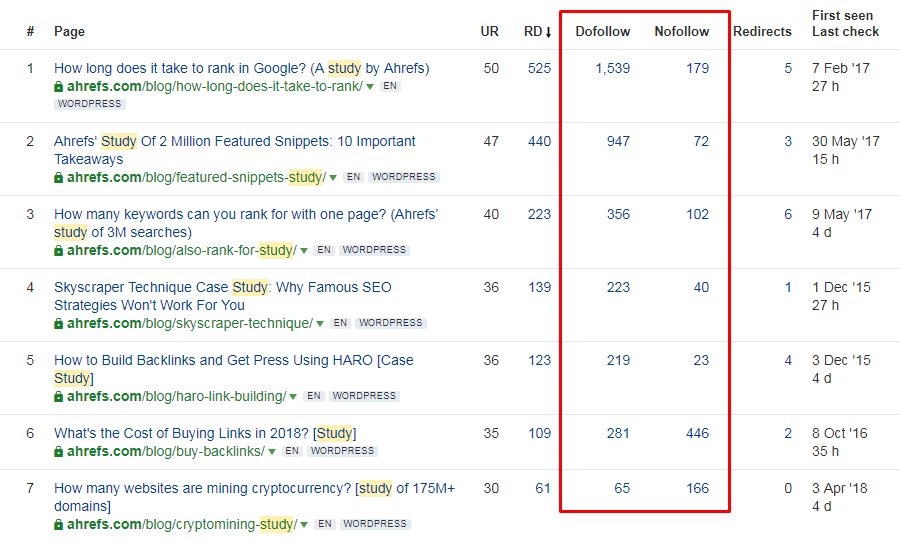This screenshot has height=541, width=900.
Task: Click the Nofollow count 179
Action: 697,68
